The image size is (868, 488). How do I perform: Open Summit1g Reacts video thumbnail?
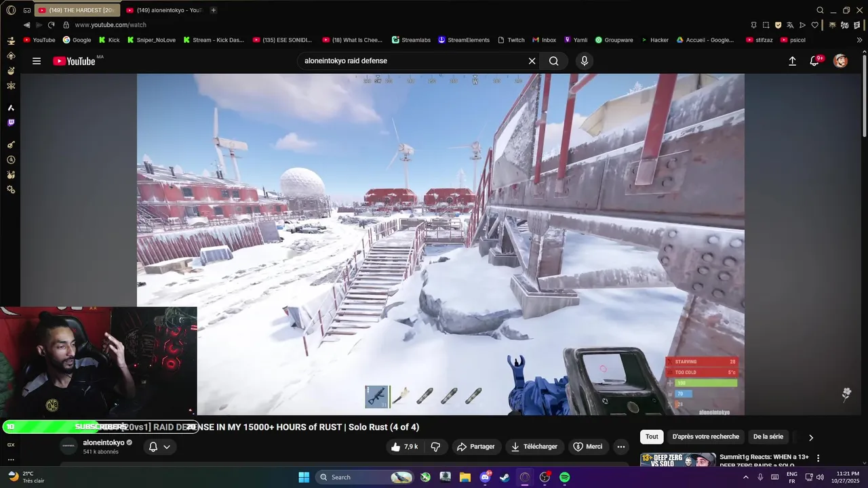point(678,460)
